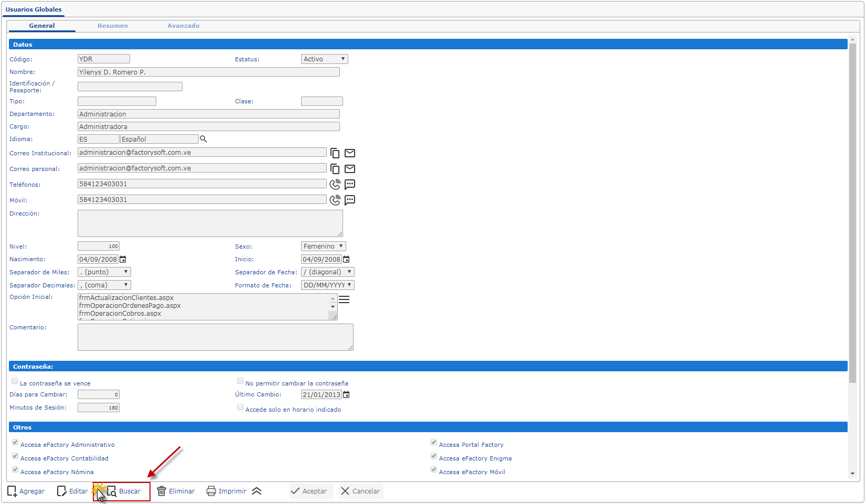Send SMS to Móvil number icon
The height and width of the screenshot is (504, 866).
350,200
